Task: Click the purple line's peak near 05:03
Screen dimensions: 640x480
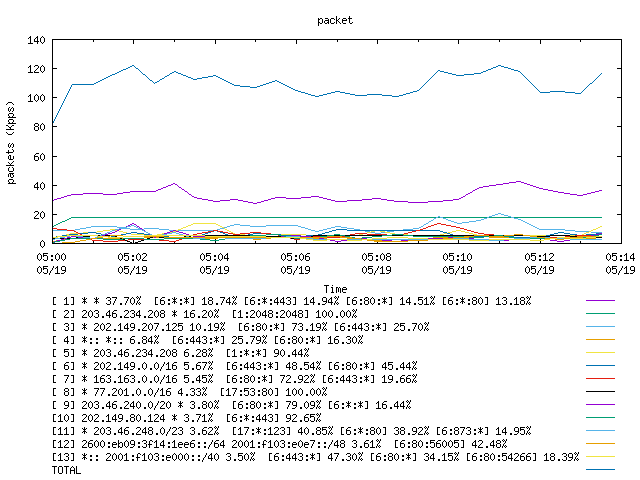Action: pos(174,184)
